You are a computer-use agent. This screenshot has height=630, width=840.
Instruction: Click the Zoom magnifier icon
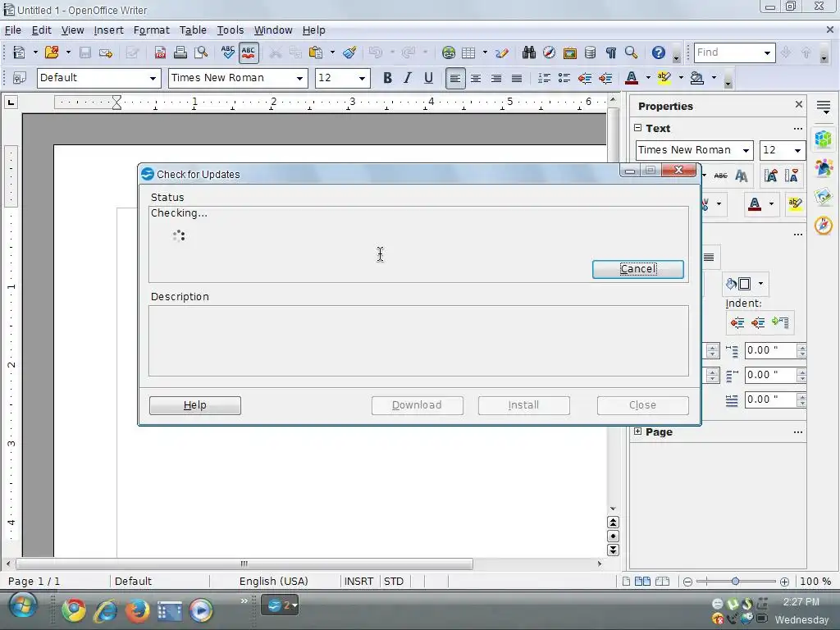pos(631,52)
